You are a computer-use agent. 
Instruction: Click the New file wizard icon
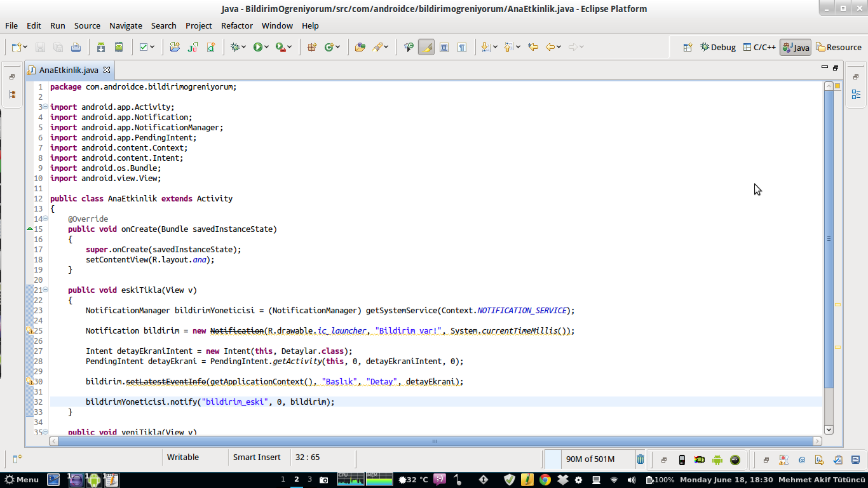click(x=17, y=47)
